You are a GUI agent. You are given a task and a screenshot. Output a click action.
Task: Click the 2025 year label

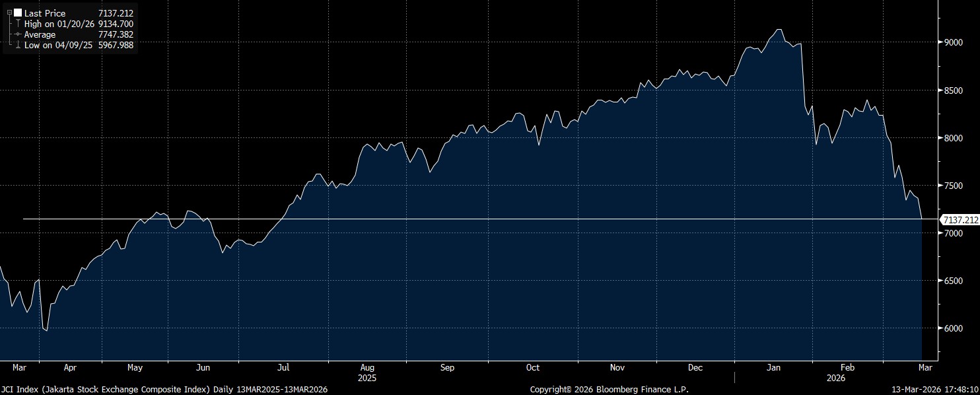click(x=367, y=378)
